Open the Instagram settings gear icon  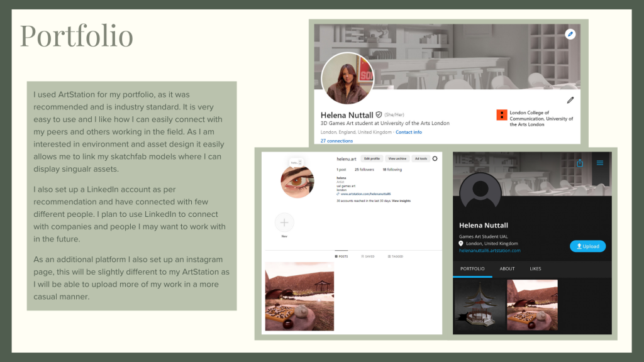coord(435,158)
